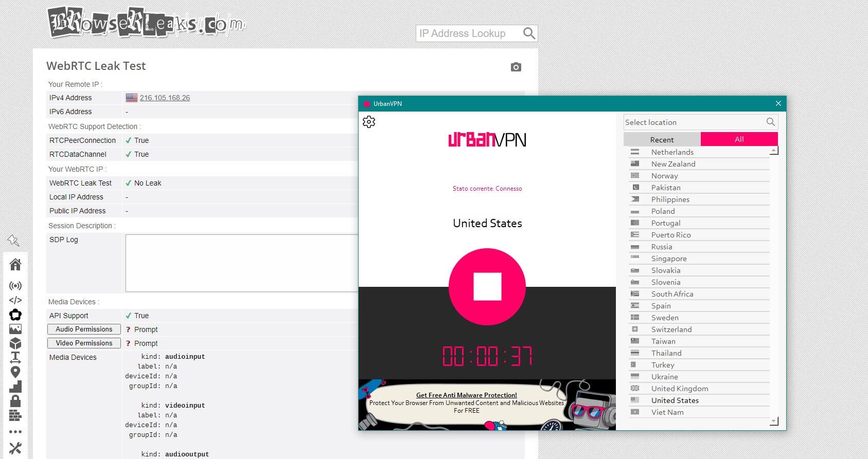Screen dimensions: 868x459
Task: Click the camera screenshot icon
Action: tap(516, 67)
